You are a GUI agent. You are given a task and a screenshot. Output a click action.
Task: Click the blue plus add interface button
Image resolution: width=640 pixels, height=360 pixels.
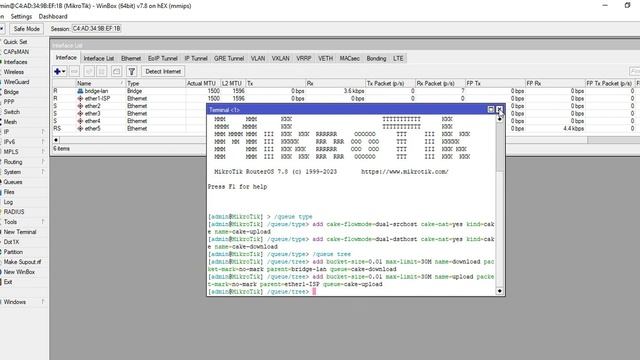(60, 71)
